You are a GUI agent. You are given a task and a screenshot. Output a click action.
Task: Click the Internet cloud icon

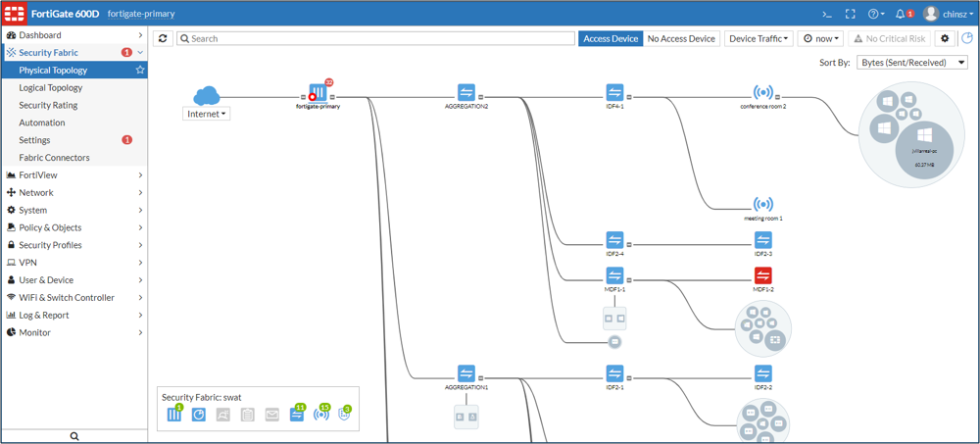[207, 96]
